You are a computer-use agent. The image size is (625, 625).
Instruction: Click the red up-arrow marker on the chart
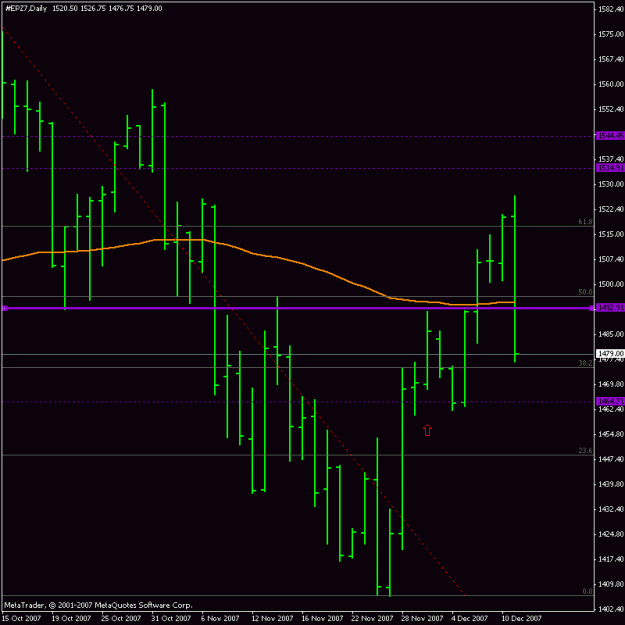[427, 430]
